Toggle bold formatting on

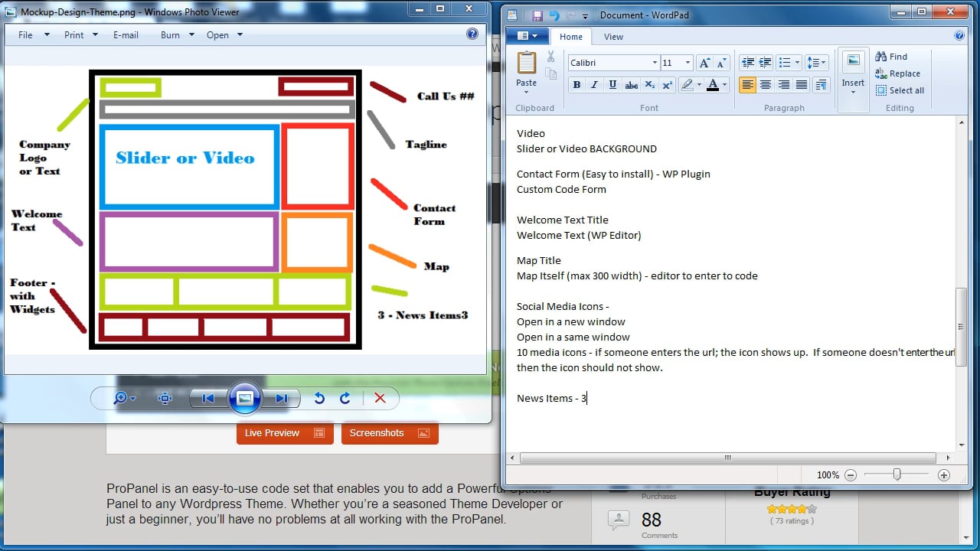pyautogui.click(x=577, y=85)
